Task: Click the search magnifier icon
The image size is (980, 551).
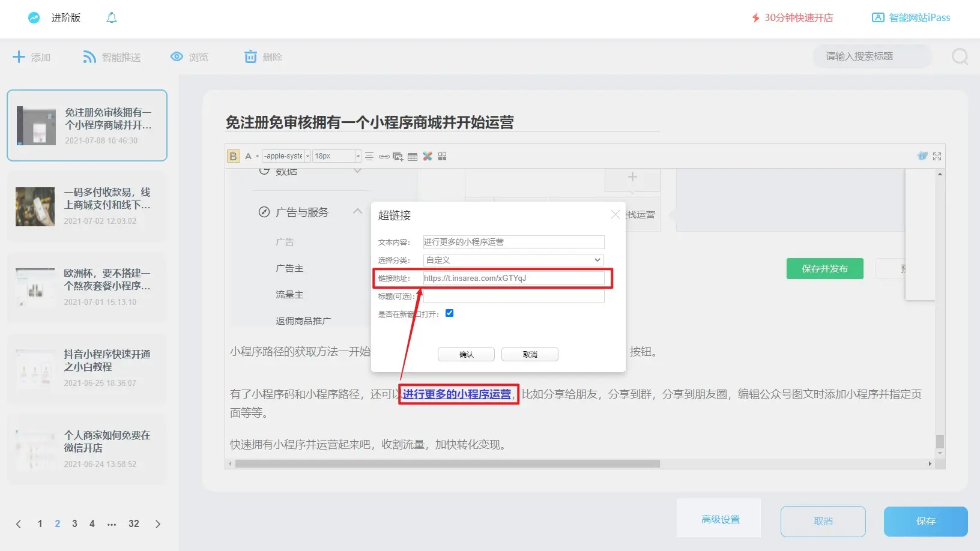Action: point(960,56)
